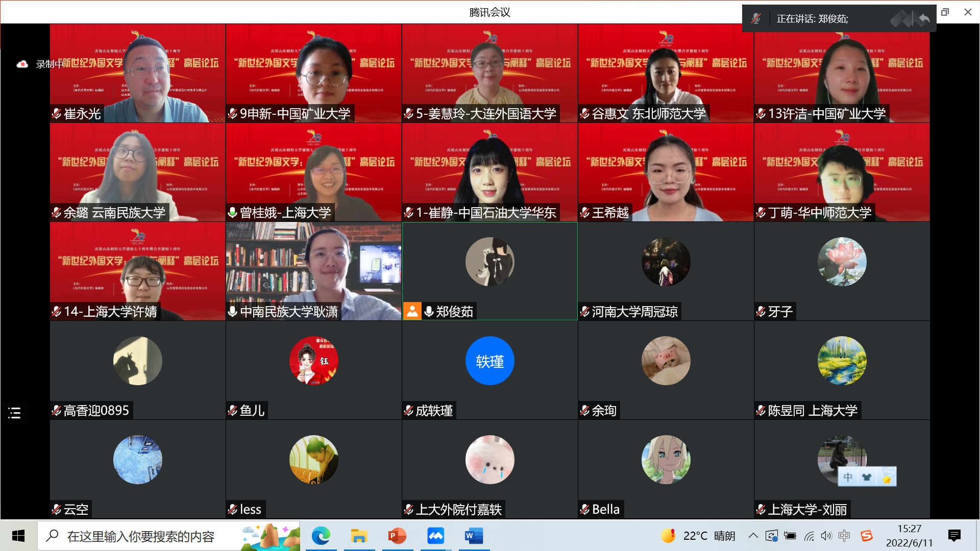Select 成轶瑾's blue avatar tile
980x551 pixels.
point(489,361)
